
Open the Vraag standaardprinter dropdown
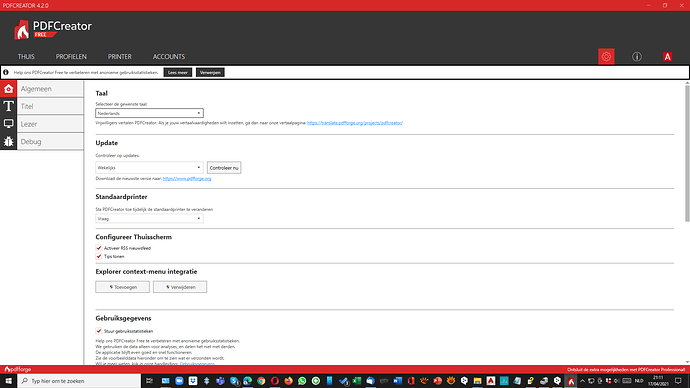[149, 219]
